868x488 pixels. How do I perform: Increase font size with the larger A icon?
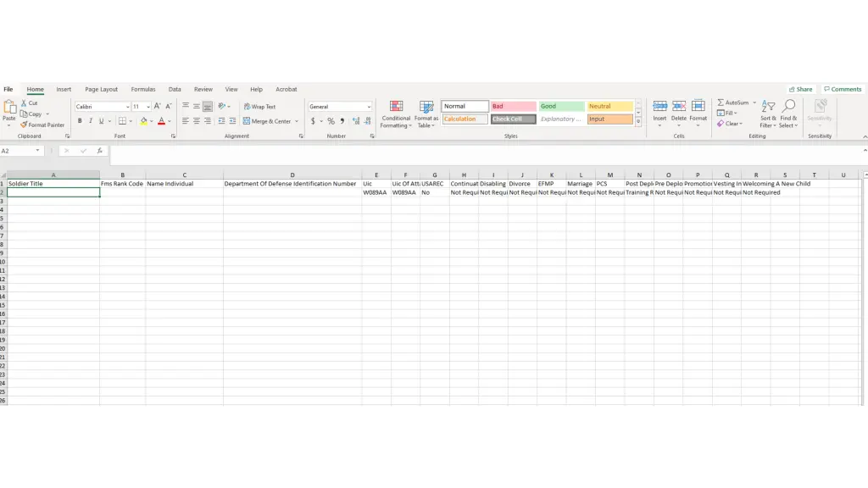(x=157, y=106)
